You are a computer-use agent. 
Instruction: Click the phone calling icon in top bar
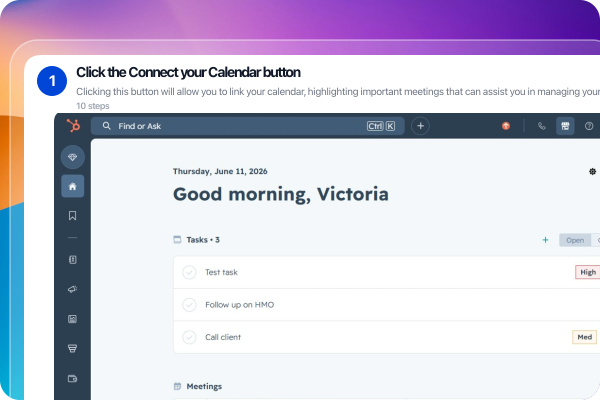point(541,126)
